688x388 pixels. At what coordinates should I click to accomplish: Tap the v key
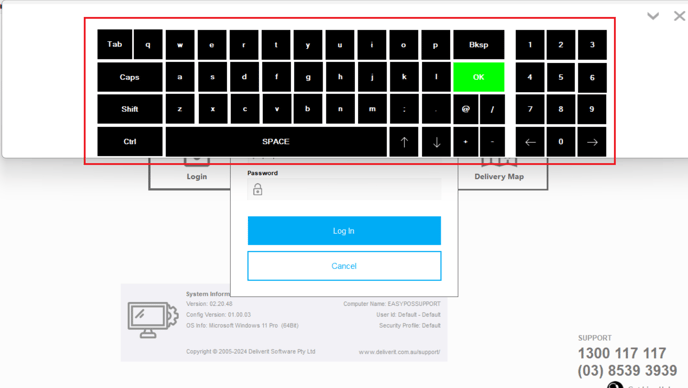(x=277, y=109)
